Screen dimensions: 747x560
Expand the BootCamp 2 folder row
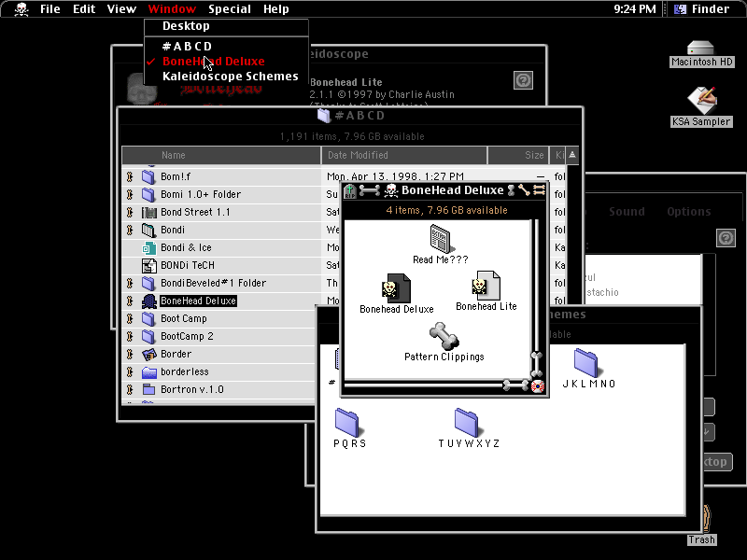coord(130,336)
